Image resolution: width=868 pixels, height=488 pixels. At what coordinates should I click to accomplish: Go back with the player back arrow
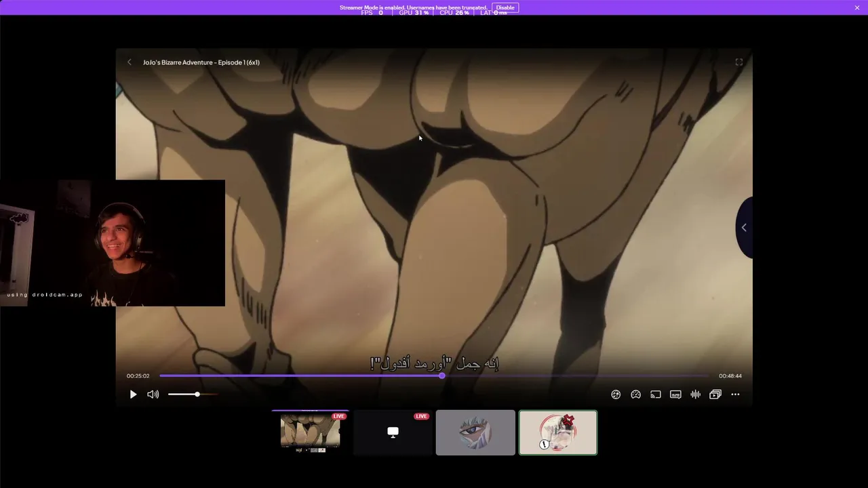coord(130,62)
